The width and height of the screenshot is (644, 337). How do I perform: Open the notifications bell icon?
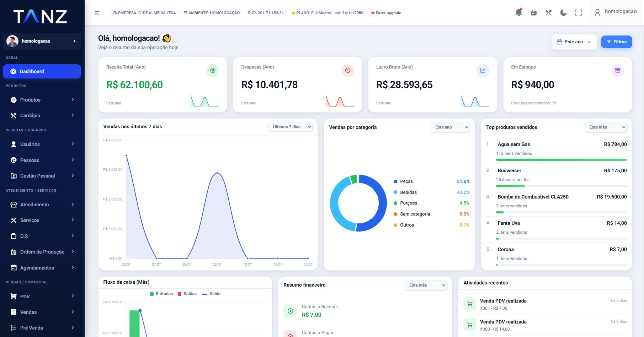pyautogui.click(x=519, y=12)
